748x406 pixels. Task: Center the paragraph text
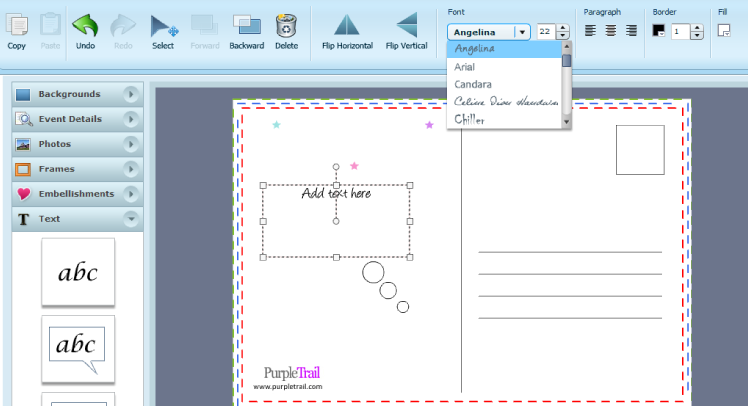[611, 31]
